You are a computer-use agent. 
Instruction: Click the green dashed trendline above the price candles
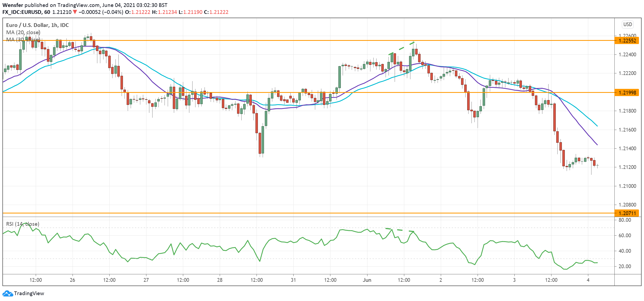tap(401, 48)
